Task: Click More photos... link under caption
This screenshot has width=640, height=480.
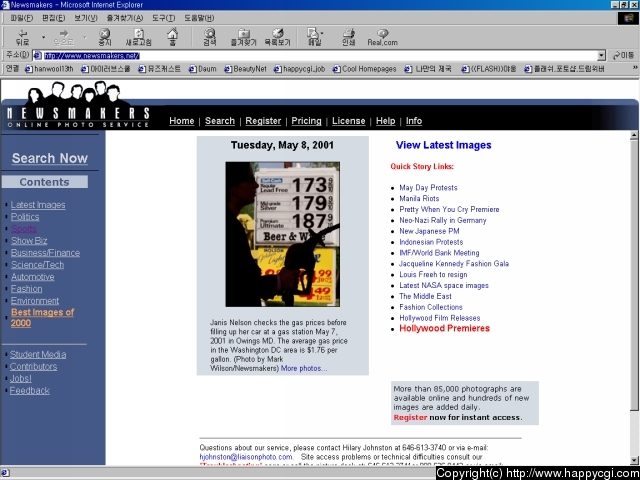Action: coord(304,369)
